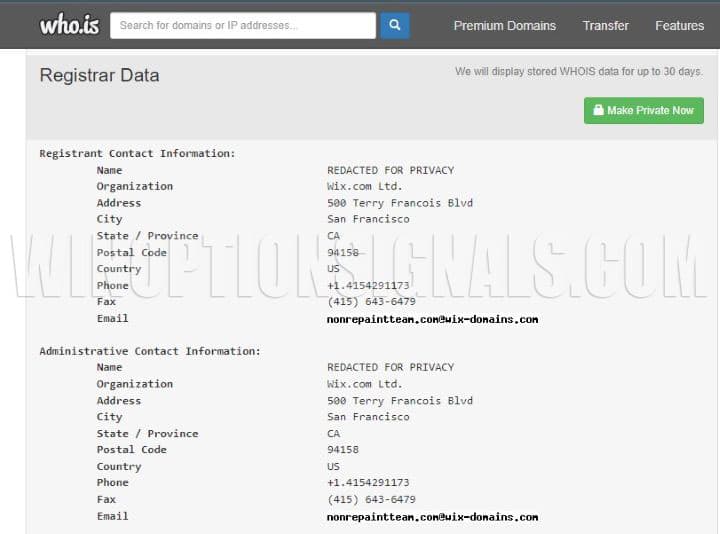This screenshot has height=534, width=720.
Task: Click the Registrant Contact Information heading
Action: 137,153
